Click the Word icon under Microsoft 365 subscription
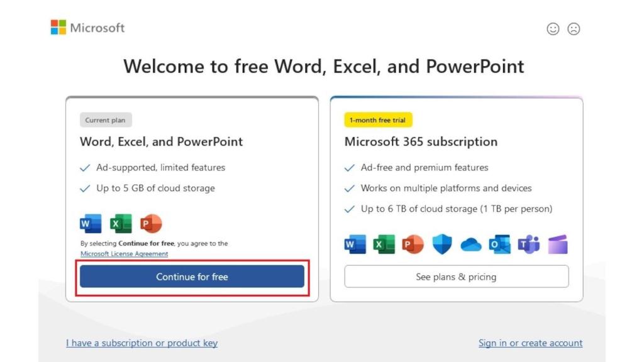 [x=355, y=244]
